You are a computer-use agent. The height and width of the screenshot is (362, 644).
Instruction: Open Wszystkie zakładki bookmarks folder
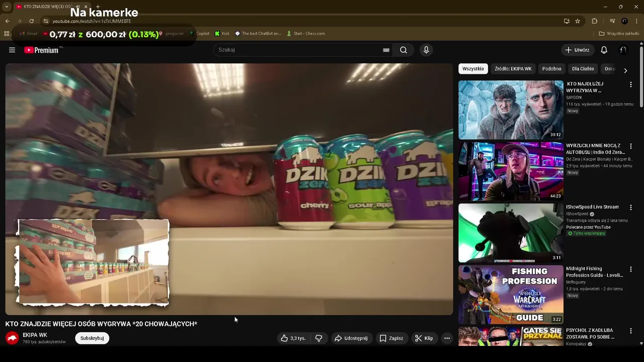point(619,34)
